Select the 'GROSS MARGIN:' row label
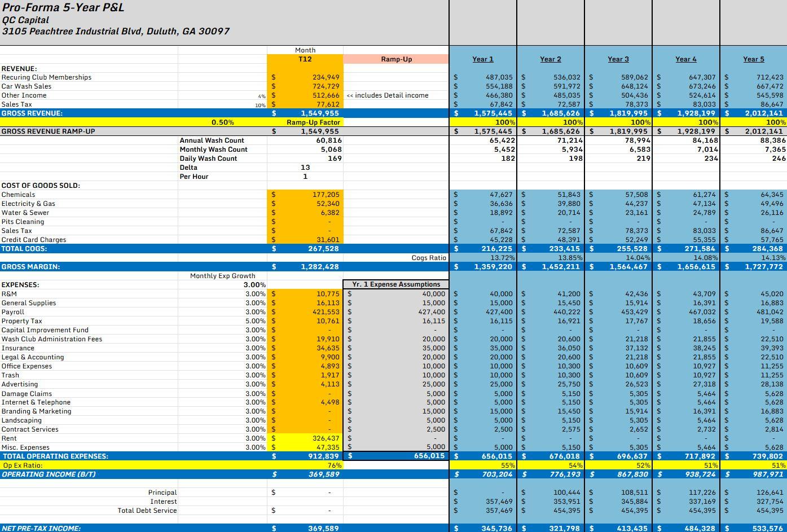This screenshot has width=787, height=532. (30, 267)
